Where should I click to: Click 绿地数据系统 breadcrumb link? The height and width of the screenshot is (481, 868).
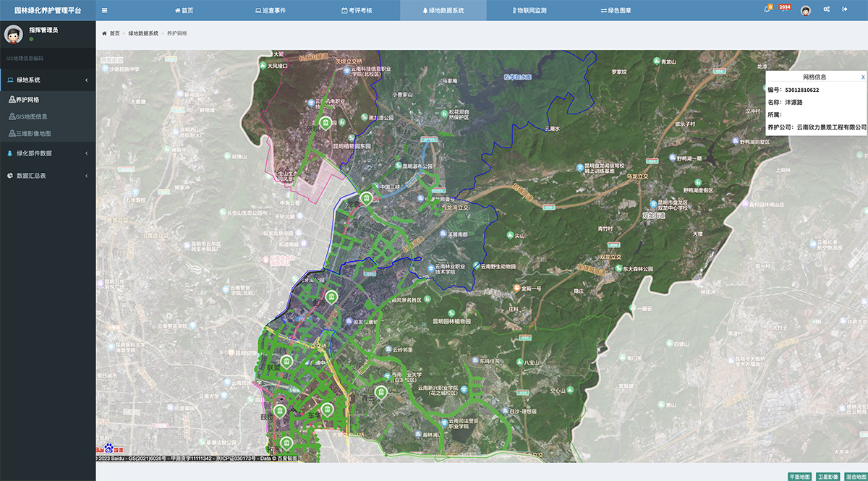point(143,33)
